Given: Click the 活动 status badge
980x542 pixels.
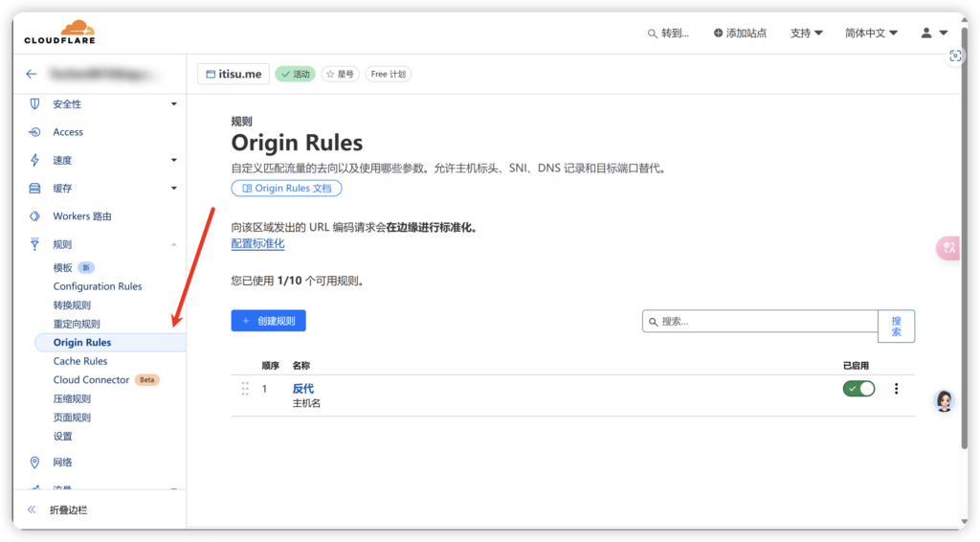Looking at the screenshot, I should [x=295, y=74].
